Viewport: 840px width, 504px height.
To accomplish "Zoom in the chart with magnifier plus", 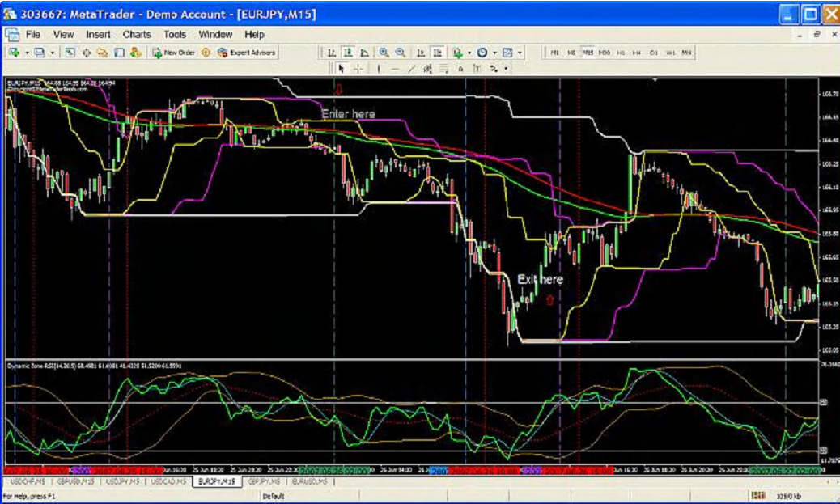I will 384,53.
